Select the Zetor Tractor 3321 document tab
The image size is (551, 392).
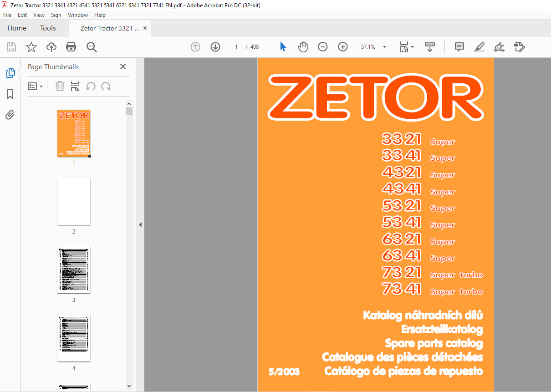110,28
